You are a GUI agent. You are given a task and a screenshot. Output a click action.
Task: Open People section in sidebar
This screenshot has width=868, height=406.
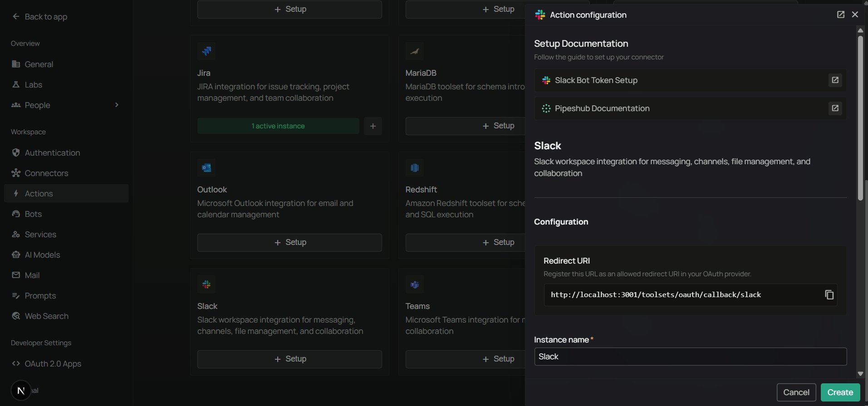click(66, 105)
